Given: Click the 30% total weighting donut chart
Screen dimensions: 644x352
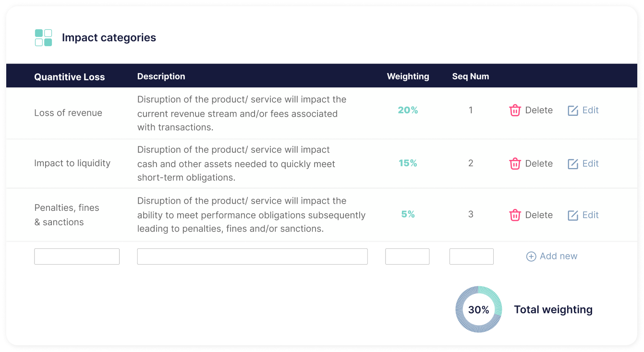Looking at the screenshot, I should 478,309.
